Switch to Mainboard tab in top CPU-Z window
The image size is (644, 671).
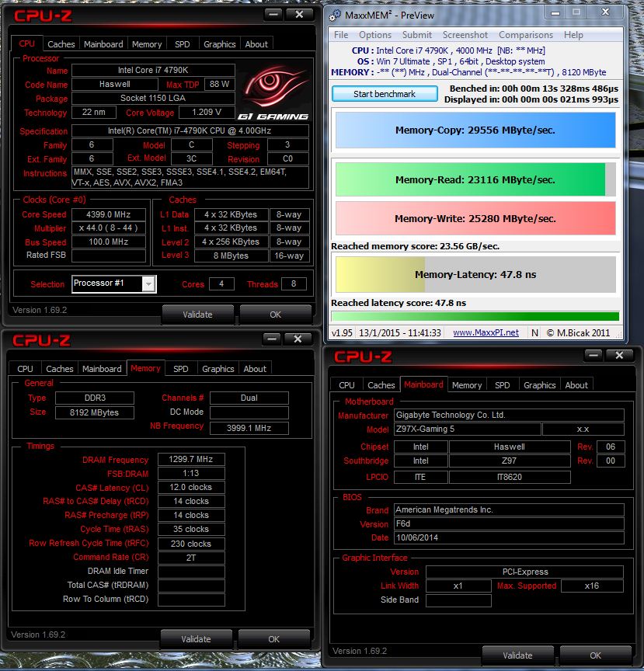[103, 44]
